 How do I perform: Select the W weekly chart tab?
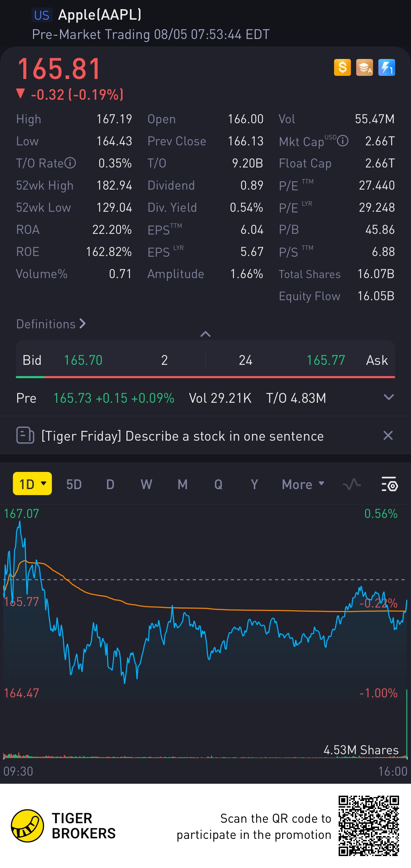coord(146,484)
